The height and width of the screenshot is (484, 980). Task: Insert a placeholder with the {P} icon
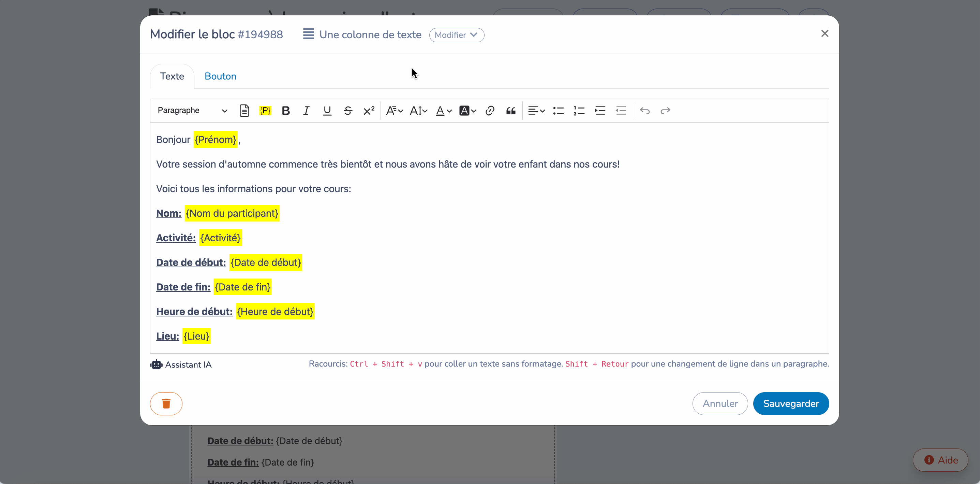pyautogui.click(x=265, y=111)
